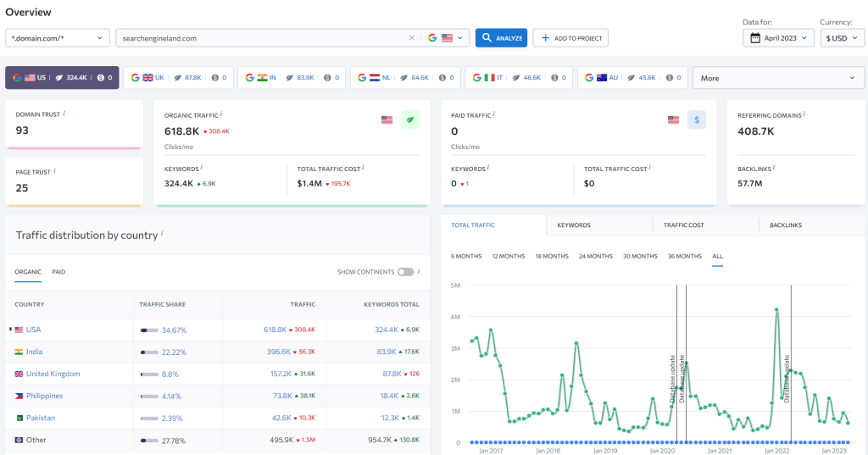Click the green leaf organic traffic icon
This screenshot has height=455, width=868.
(x=410, y=119)
